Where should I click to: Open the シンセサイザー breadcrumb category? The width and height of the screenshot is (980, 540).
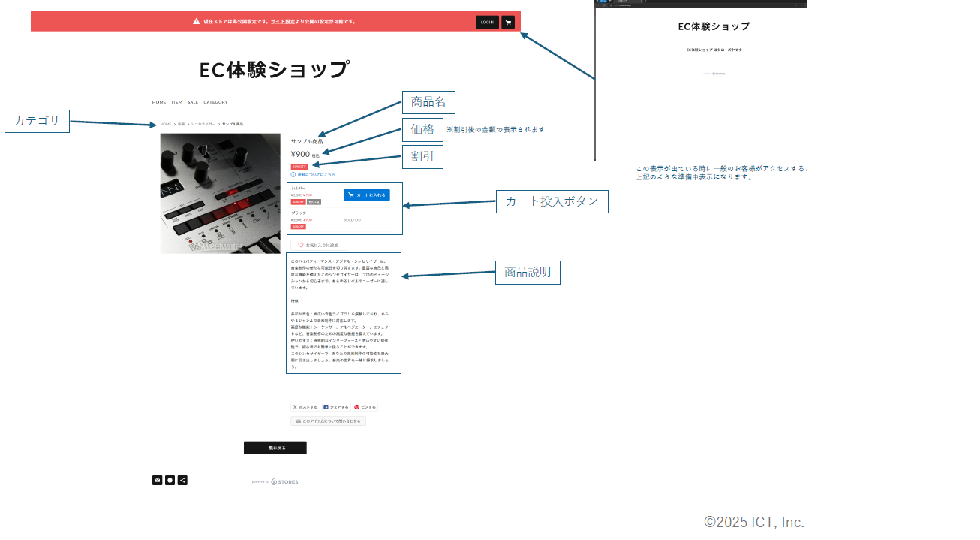[203, 124]
